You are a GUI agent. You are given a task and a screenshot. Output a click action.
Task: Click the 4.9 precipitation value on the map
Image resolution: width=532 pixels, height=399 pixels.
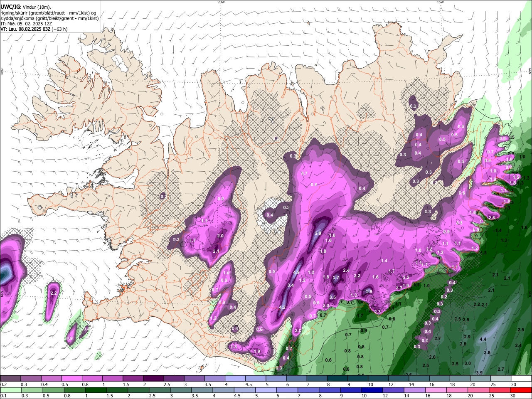[296, 272]
